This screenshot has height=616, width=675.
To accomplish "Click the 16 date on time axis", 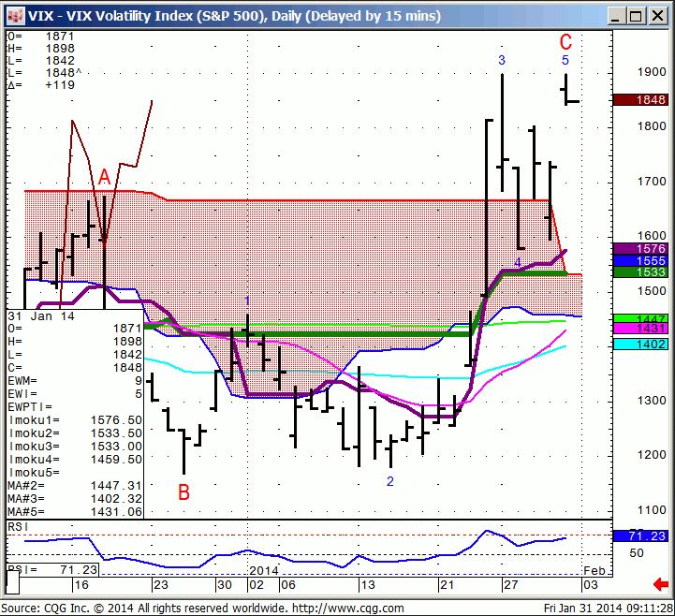I will (x=81, y=585).
